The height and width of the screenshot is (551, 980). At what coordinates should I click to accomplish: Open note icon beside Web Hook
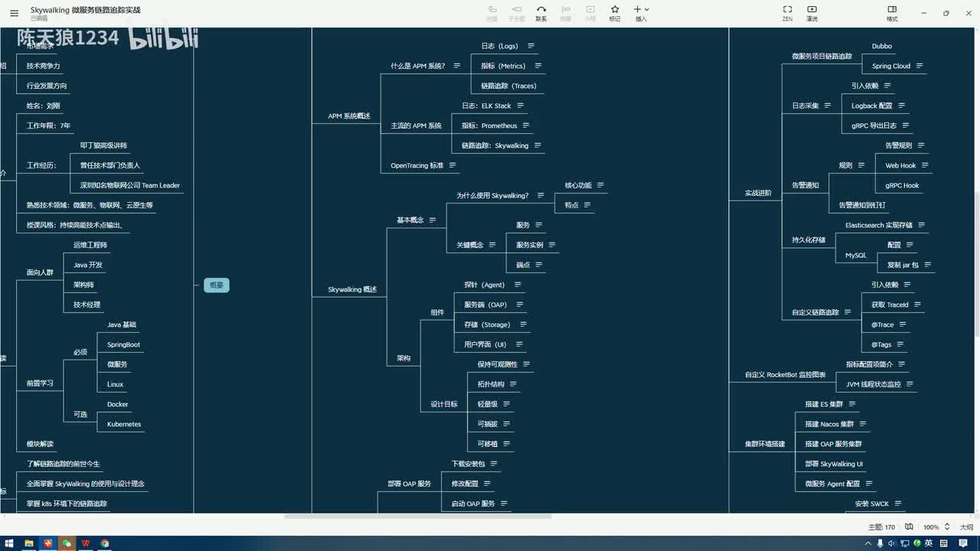click(925, 165)
